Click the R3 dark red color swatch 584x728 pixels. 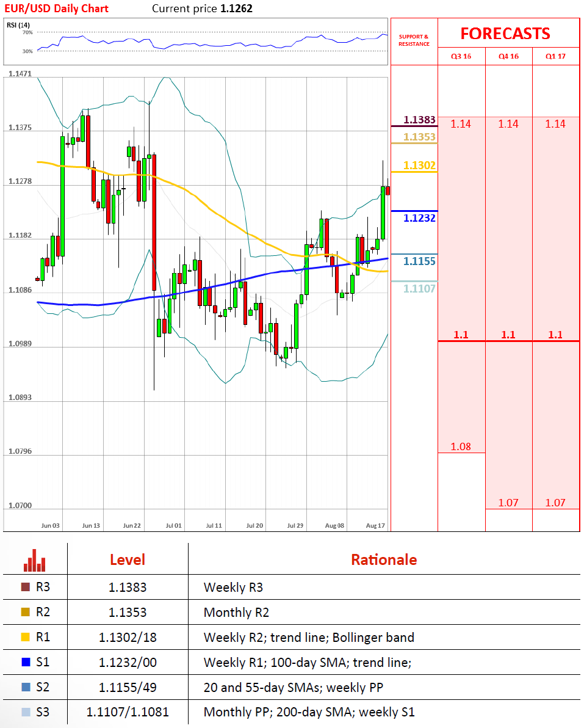tap(26, 587)
